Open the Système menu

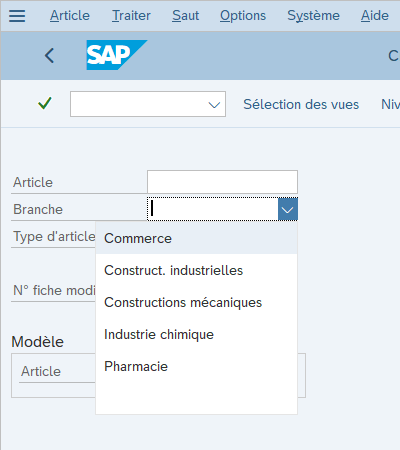313,16
